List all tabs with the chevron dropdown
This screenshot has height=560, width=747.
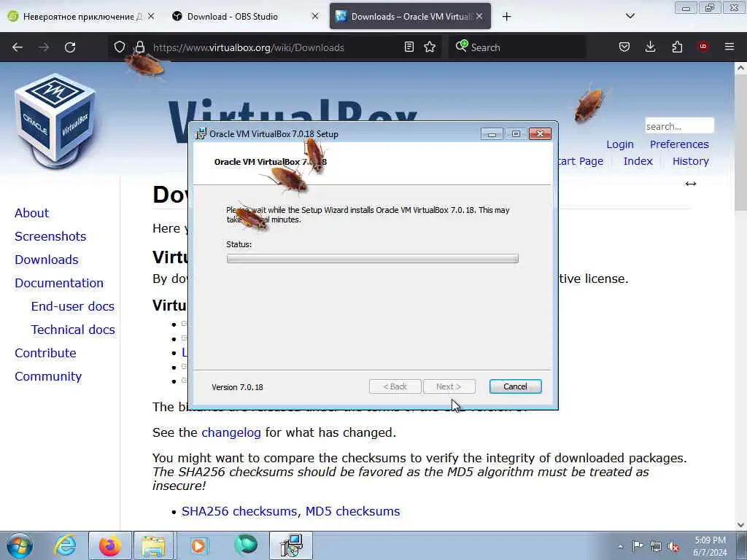click(x=630, y=16)
